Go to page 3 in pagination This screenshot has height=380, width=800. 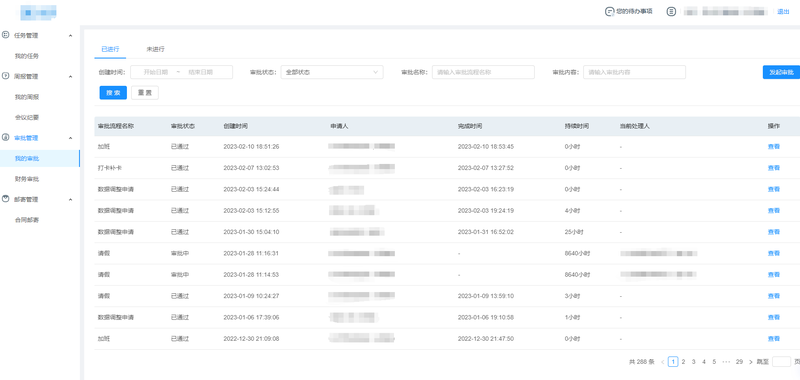point(693,362)
